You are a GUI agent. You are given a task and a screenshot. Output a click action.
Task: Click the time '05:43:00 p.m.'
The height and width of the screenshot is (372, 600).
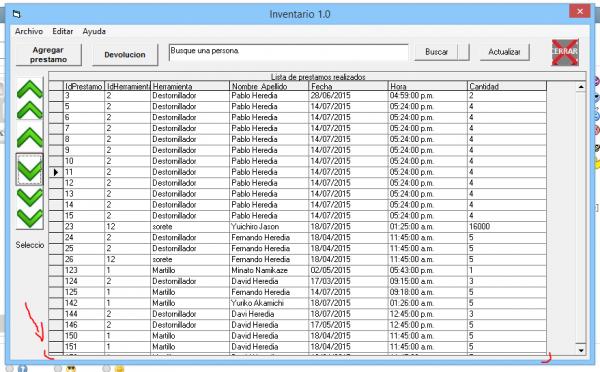(411, 270)
